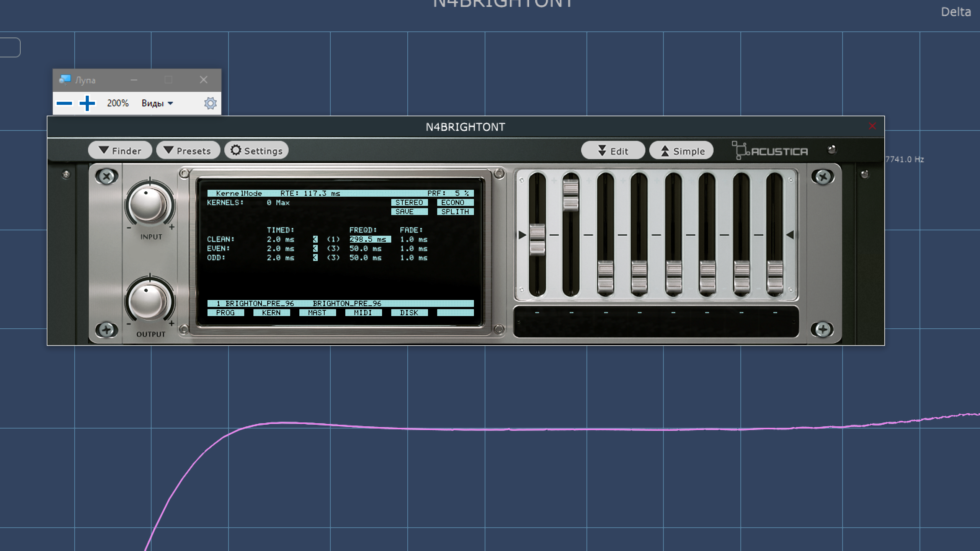Toggle the ECONO option
The height and width of the screenshot is (551, 980).
[455, 202]
